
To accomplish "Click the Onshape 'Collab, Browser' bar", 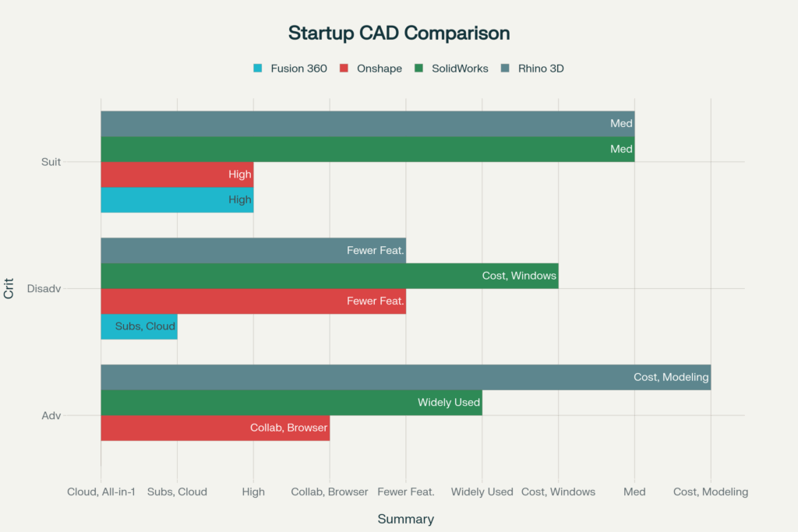I will [215, 428].
